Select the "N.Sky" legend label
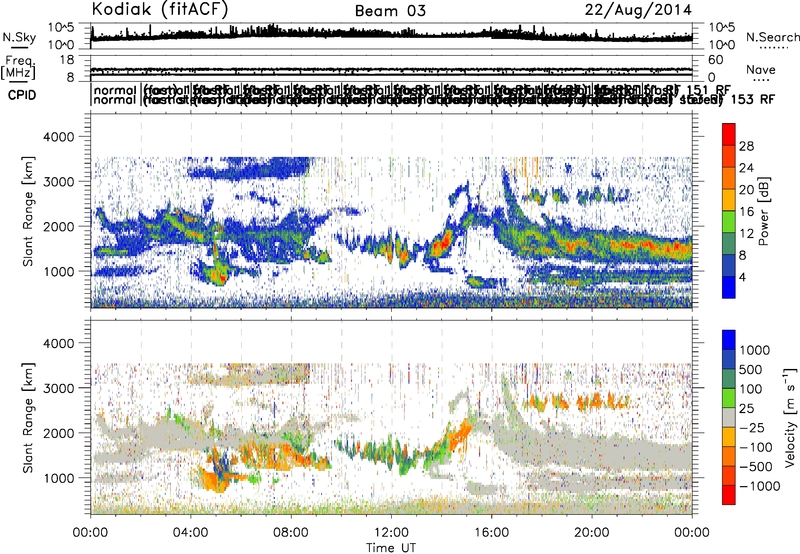The height and width of the screenshot is (554, 800). coord(19,37)
